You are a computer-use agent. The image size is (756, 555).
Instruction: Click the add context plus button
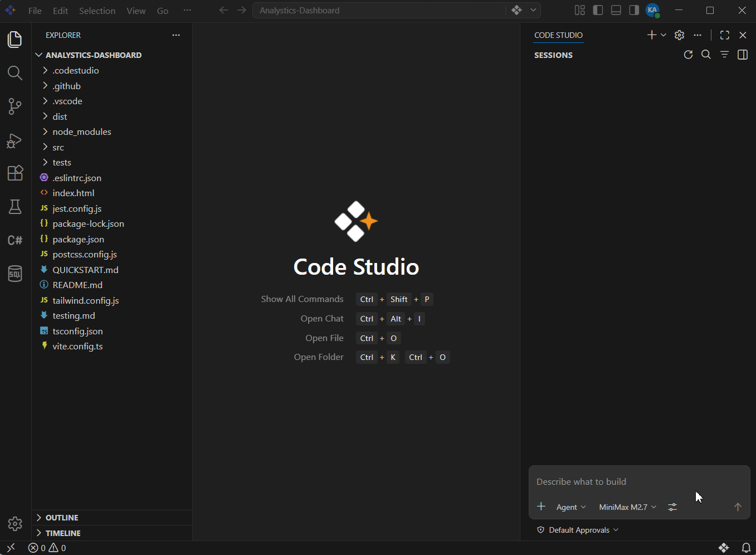point(541,507)
